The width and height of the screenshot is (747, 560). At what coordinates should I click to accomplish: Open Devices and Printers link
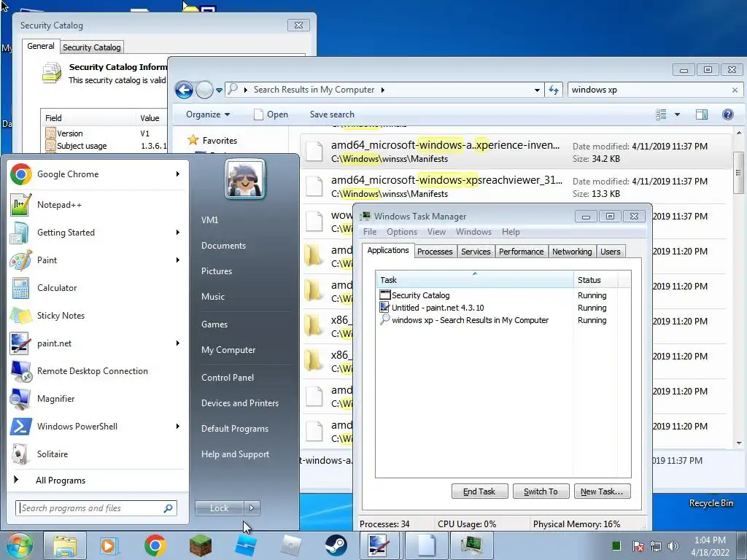point(239,403)
